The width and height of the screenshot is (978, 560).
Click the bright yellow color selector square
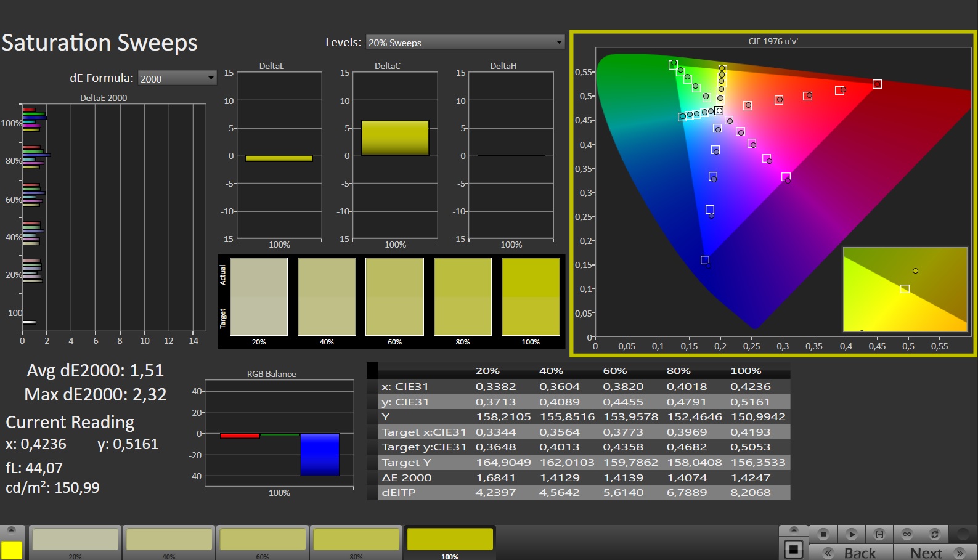pyautogui.click(x=12, y=550)
